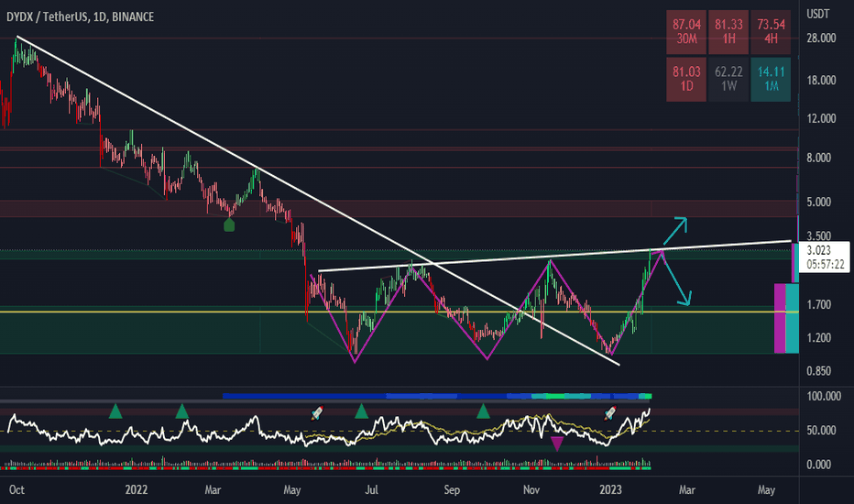The height and width of the screenshot is (504, 854).
Task: Click the purple down-triangle marker in the RSI pane
Action: pos(556,444)
